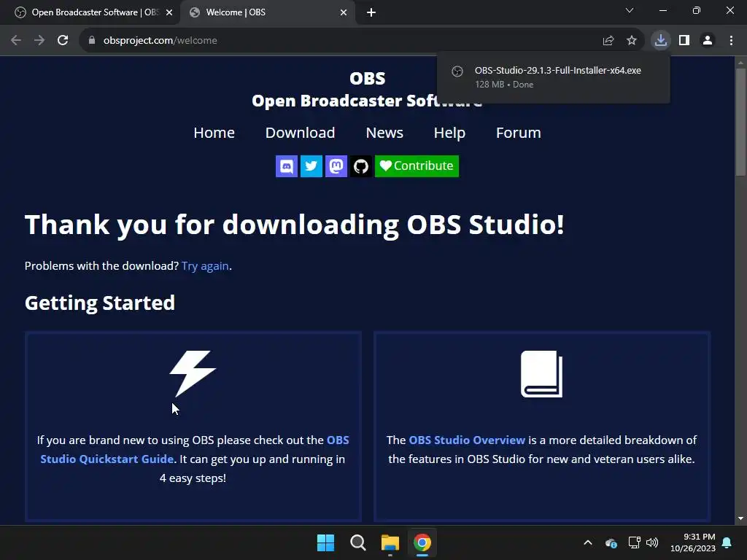Open the Download nav item

[300, 133]
